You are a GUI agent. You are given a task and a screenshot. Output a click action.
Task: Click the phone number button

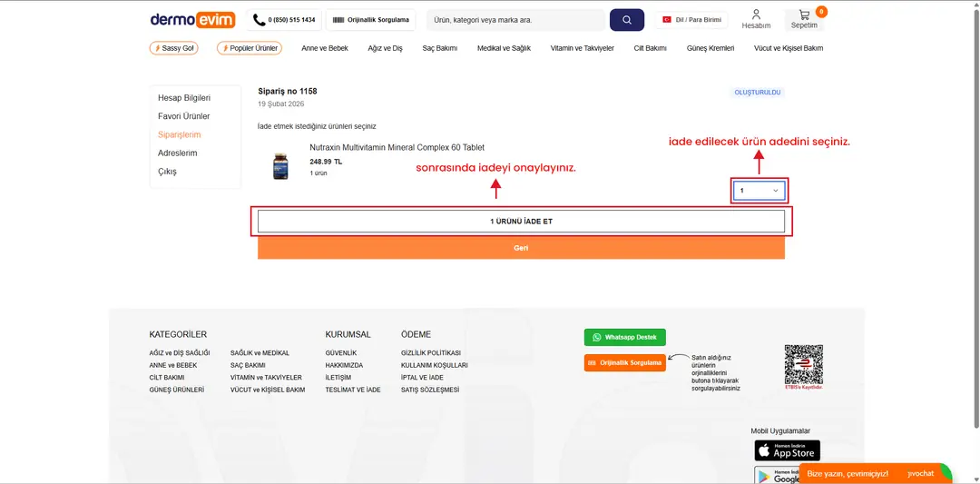pyautogui.click(x=284, y=20)
